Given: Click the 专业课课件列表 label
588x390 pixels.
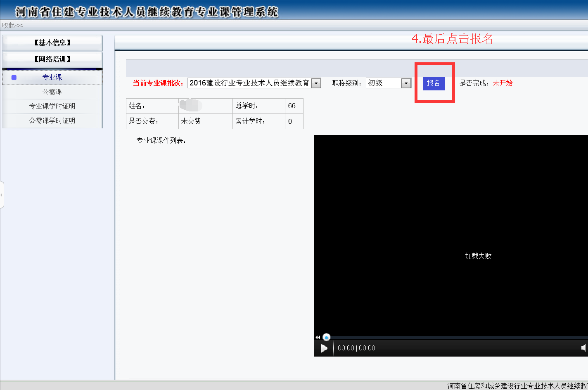Looking at the screenshot, I should click(x=161, y=140).
